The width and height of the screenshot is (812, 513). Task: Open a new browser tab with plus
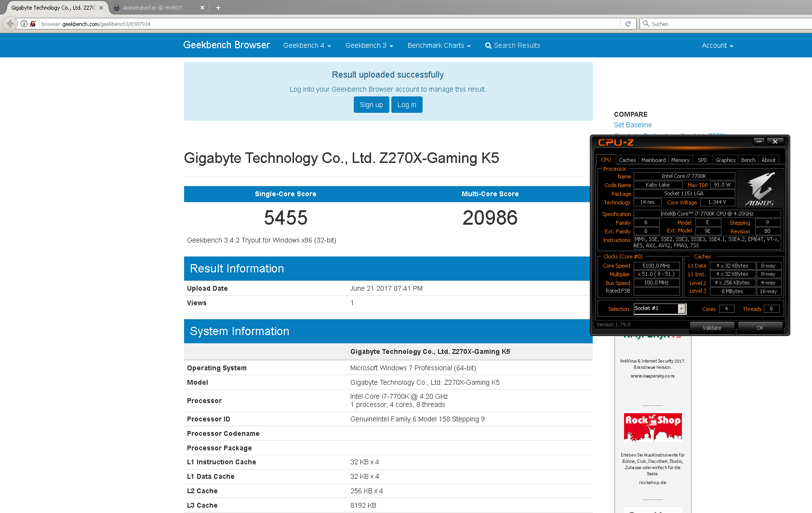218,8
